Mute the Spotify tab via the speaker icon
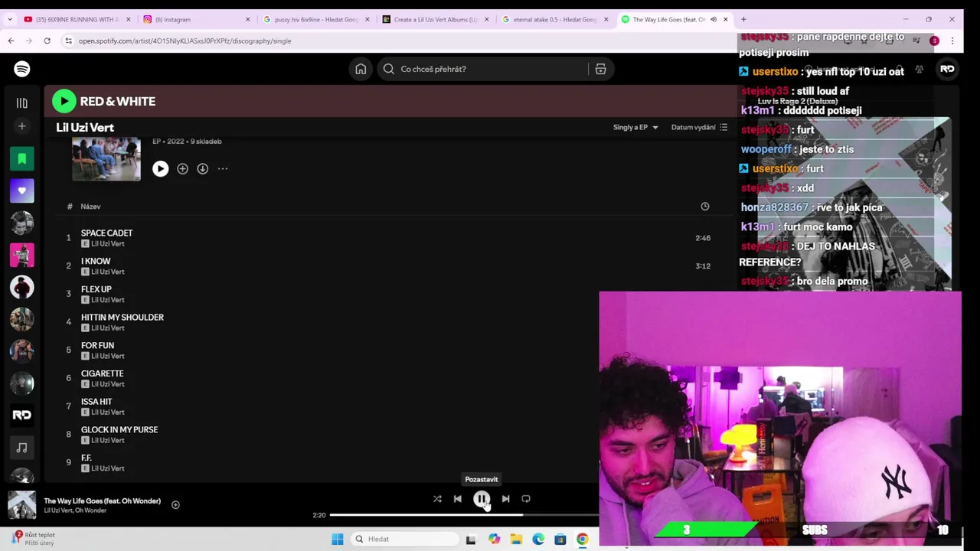 [714, 19]
